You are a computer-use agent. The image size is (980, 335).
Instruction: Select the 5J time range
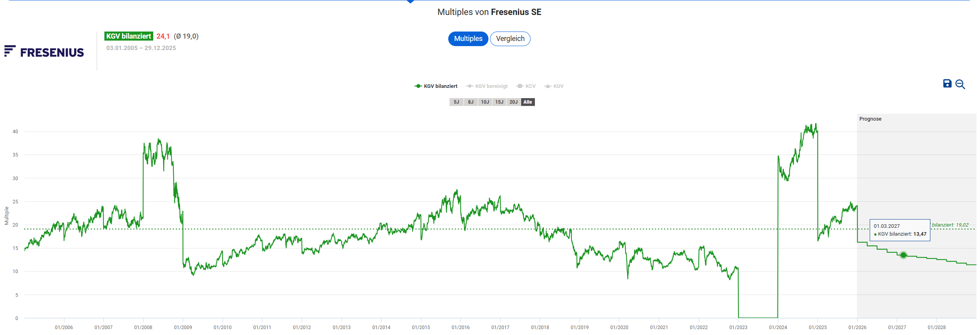point(456,102)
